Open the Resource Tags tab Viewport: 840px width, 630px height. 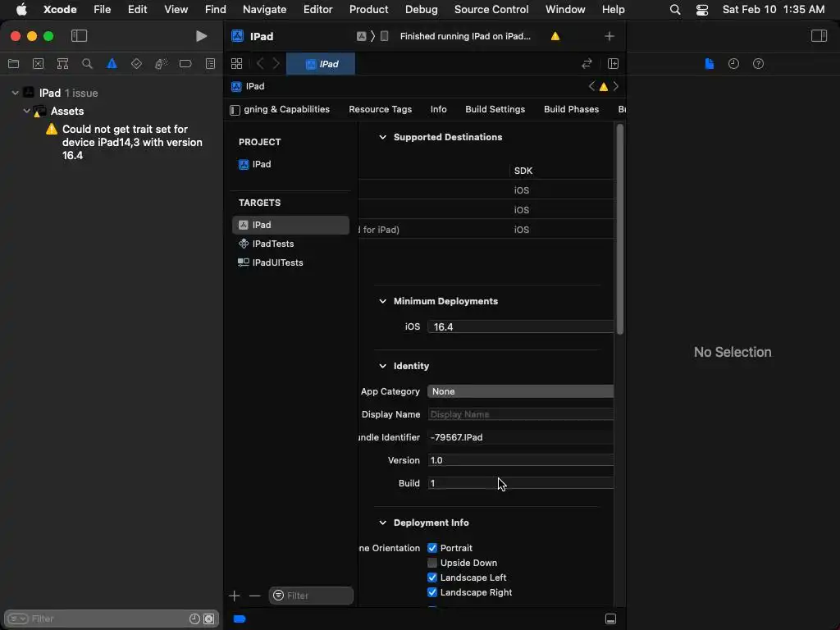tap(381, 109)
